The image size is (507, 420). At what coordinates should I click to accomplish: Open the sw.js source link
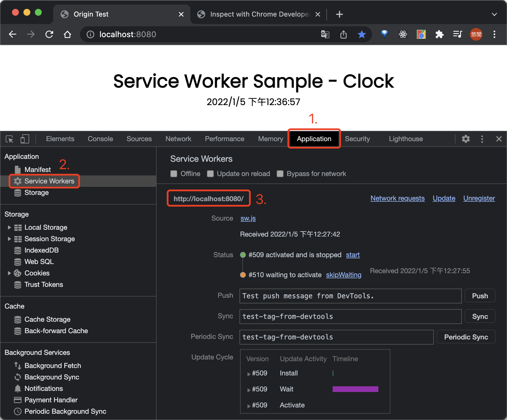pyautogui.click(x=247, y=218)
